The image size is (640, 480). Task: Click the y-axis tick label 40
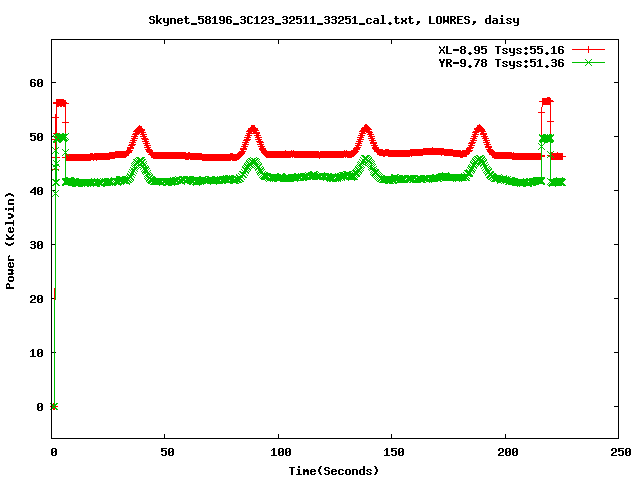36,191
